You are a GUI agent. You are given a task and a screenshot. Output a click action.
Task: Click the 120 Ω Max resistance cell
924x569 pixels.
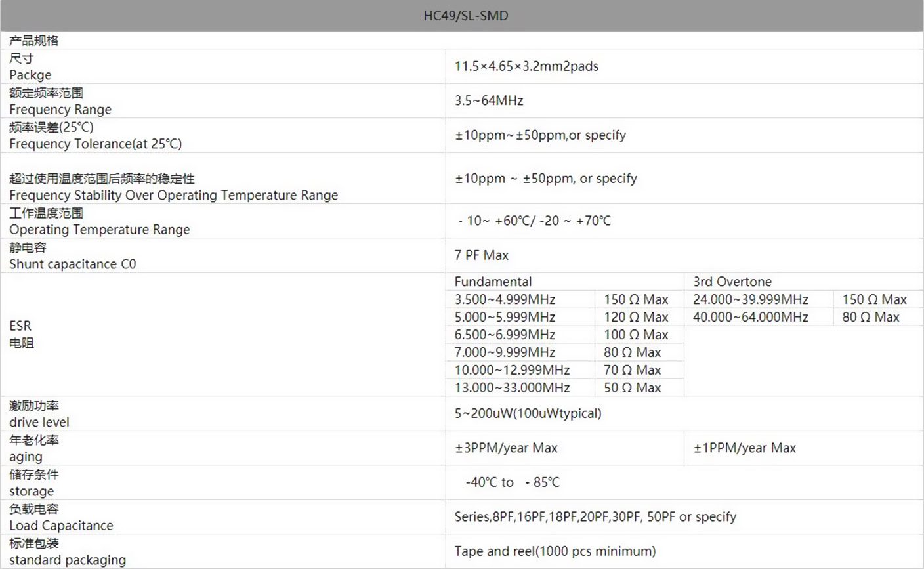[636, 318]
